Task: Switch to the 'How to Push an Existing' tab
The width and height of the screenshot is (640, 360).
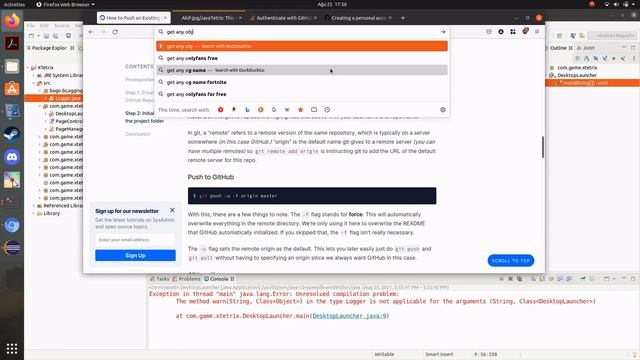Action: click(x=133, y=18)
